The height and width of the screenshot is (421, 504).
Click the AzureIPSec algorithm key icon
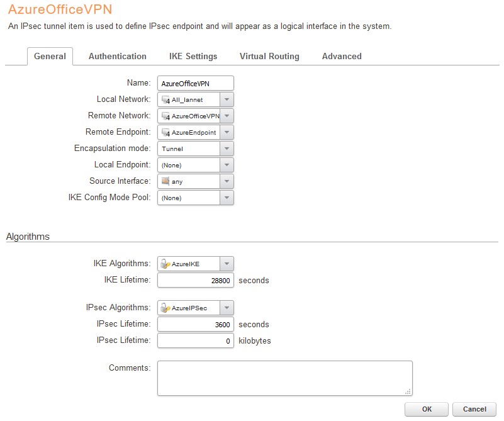pyautogui.click(x=165, y=308)
